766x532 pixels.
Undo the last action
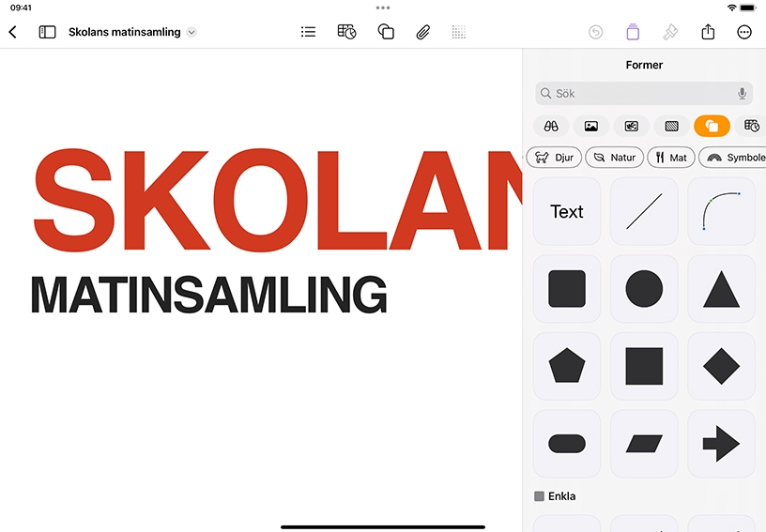click(x=595, y=32)
